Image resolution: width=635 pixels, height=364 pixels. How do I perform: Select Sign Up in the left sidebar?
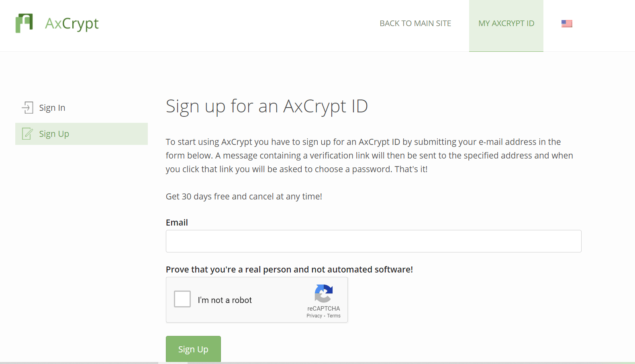pyautogui.click(x=53, y=134)
